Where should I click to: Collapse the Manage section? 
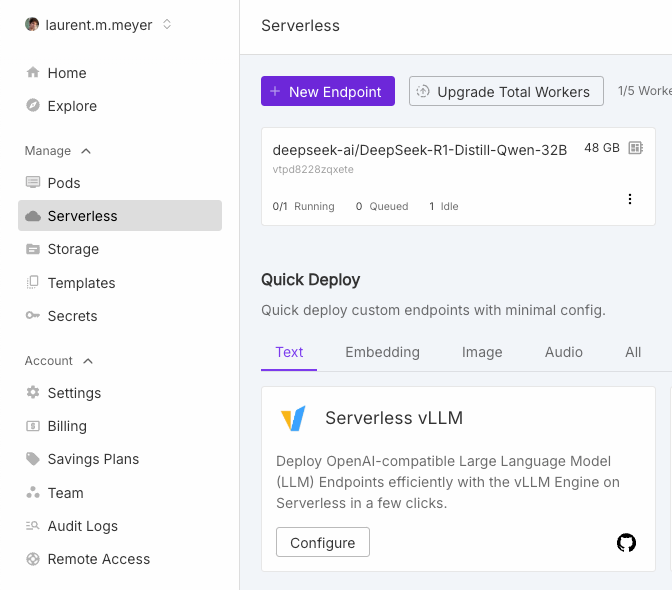pyautogui.click(x=86, y=151)
